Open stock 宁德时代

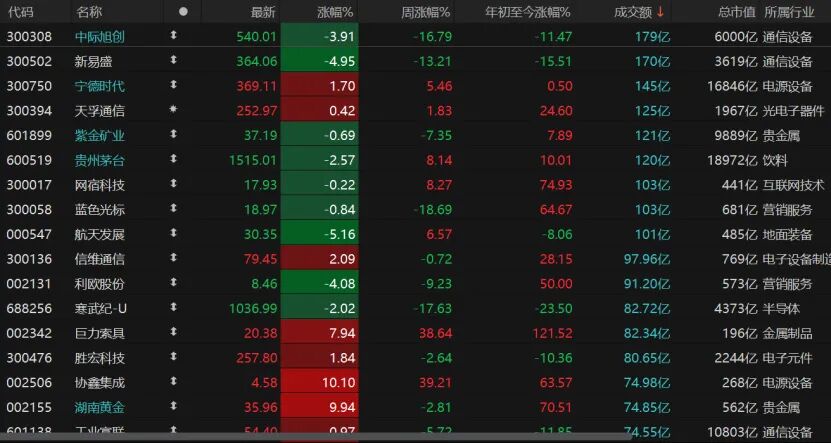tap(100, 86)
